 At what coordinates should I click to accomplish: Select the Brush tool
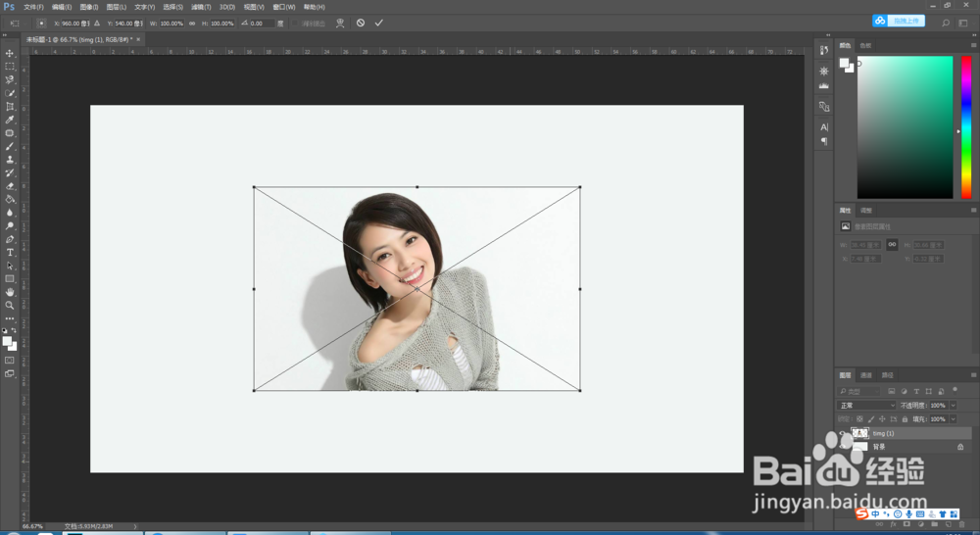10,146
